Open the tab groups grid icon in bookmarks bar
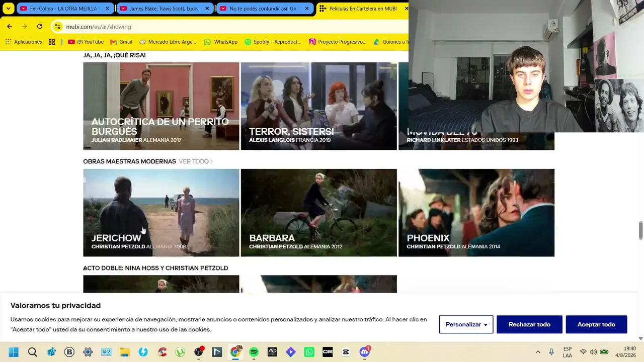This screenshot has height=362, width=644. tap(52, 42)
